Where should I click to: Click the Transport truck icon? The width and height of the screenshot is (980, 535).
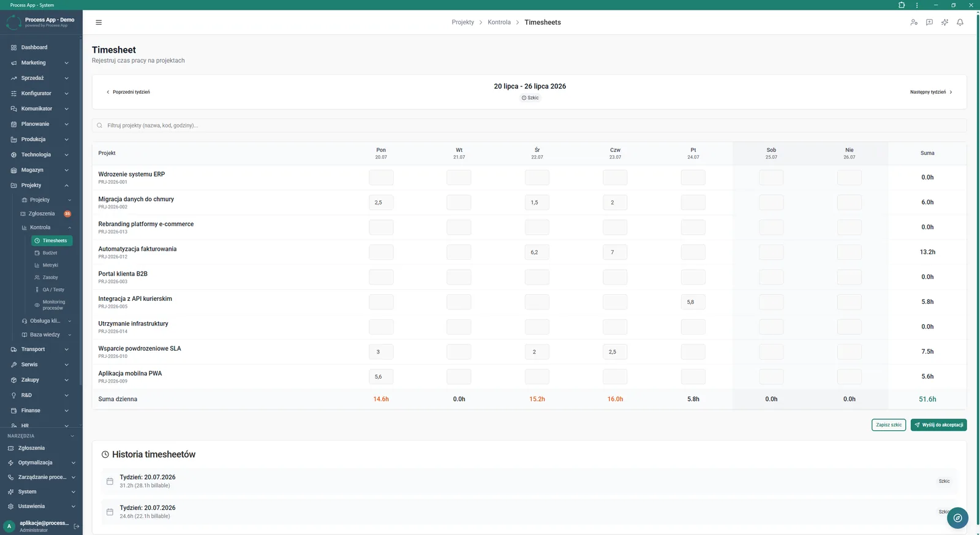click(13, 349)
